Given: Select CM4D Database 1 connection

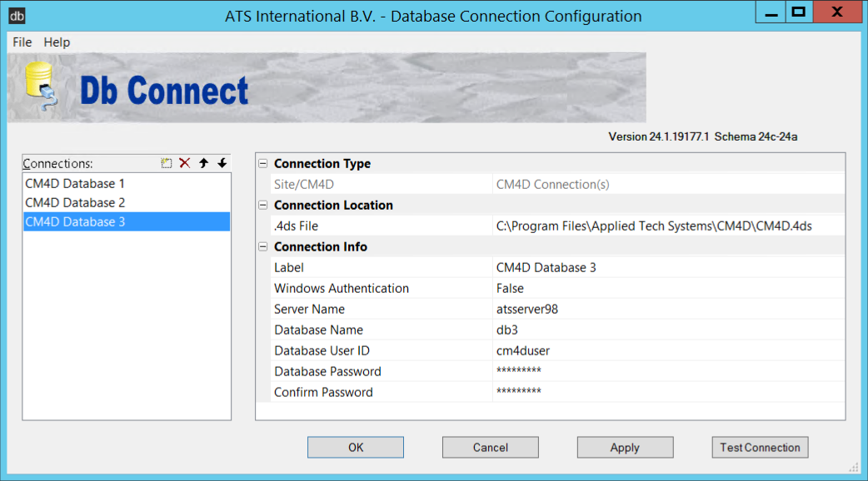Looking at the screenshot, I should coord(127,184).
